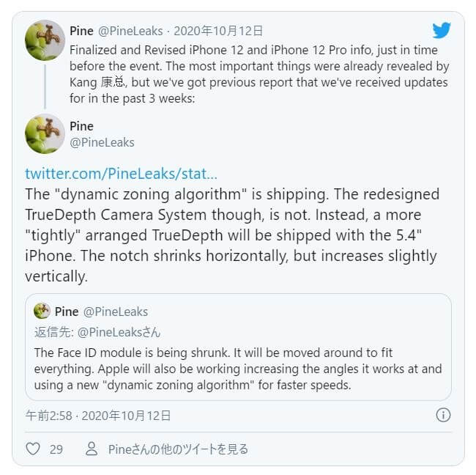Click the main tweet text about TrueDepth
The height and width of the screenshot is (475, 476).
tap(232, 235)
